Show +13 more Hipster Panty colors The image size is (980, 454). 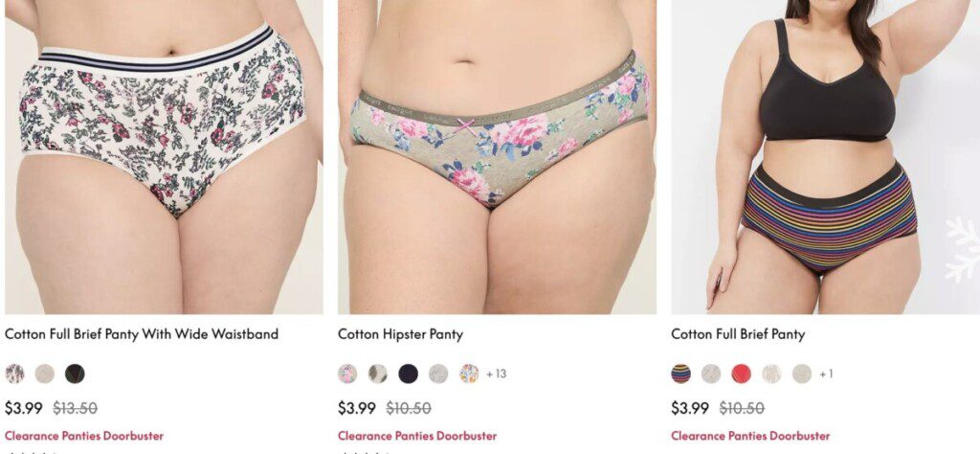pyautogui.click(x=497, y=374)
